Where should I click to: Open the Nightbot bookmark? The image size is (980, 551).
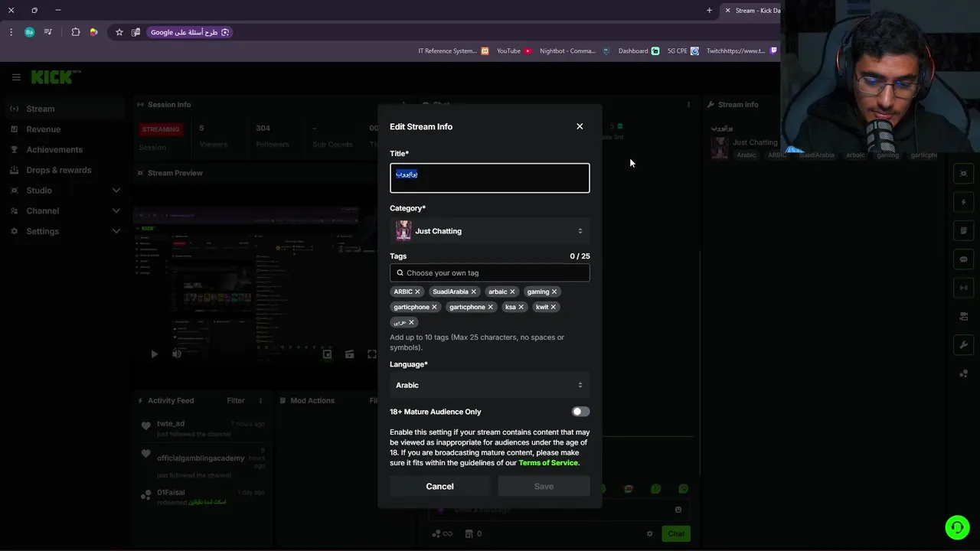574,51
